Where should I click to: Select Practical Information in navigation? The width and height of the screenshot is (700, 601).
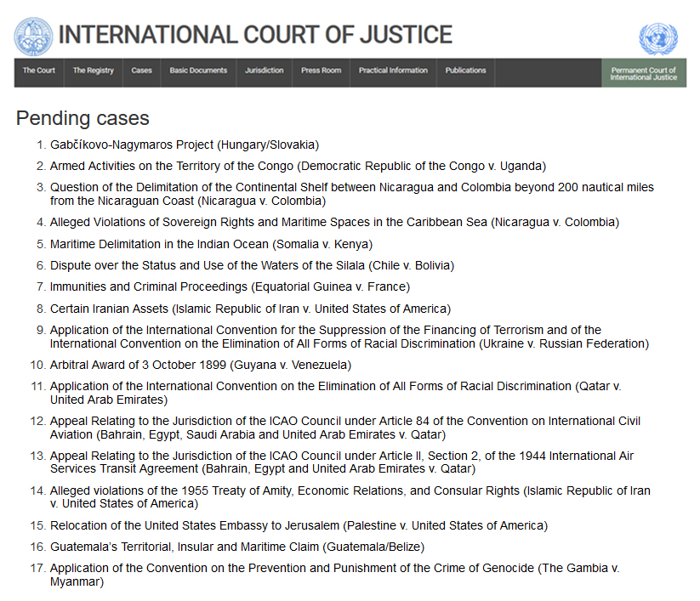pos(393,71)
